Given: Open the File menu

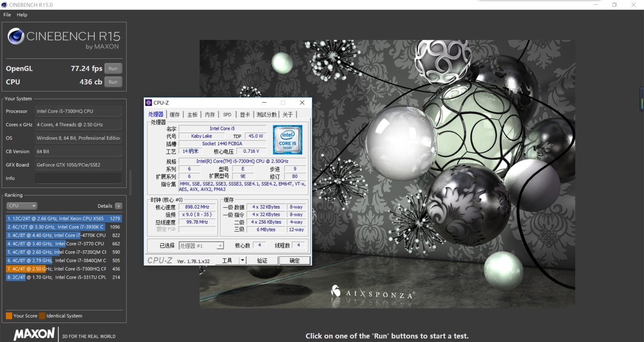Looking at the screenshot, I should [7, 15].
